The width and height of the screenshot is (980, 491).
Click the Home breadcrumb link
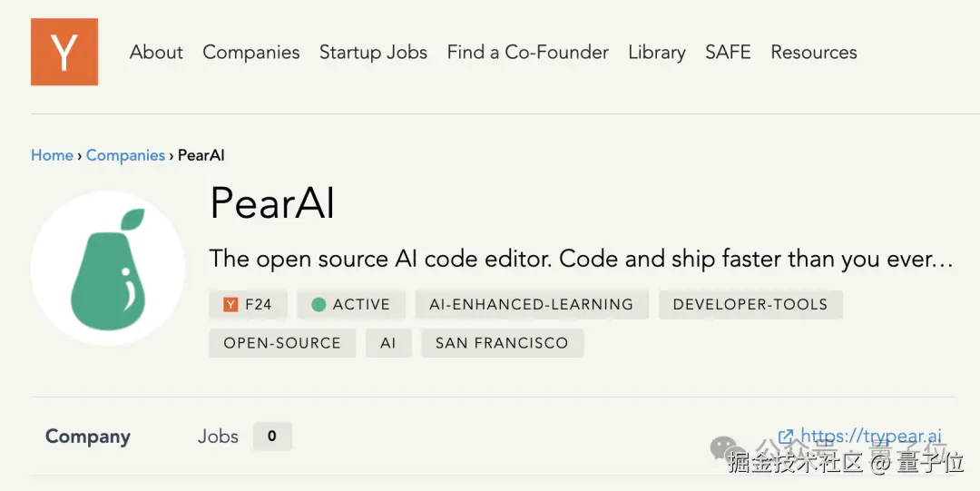click(52, 155)
